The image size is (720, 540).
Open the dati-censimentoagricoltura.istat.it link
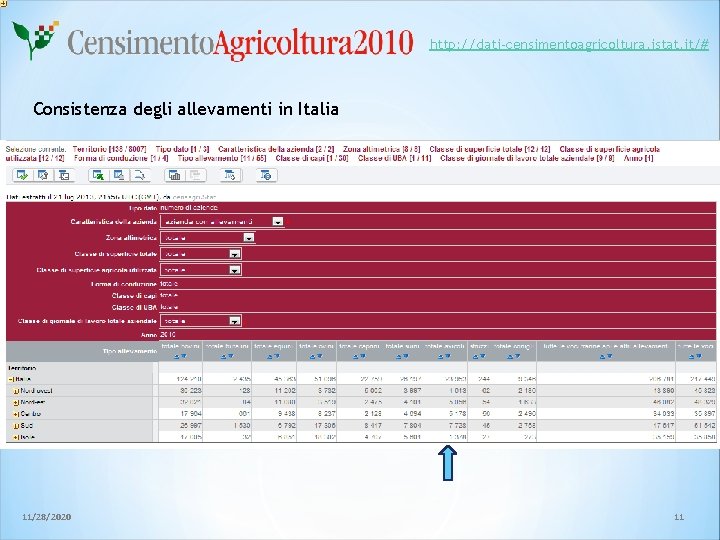pyautogui.click(x=569, y=44)
